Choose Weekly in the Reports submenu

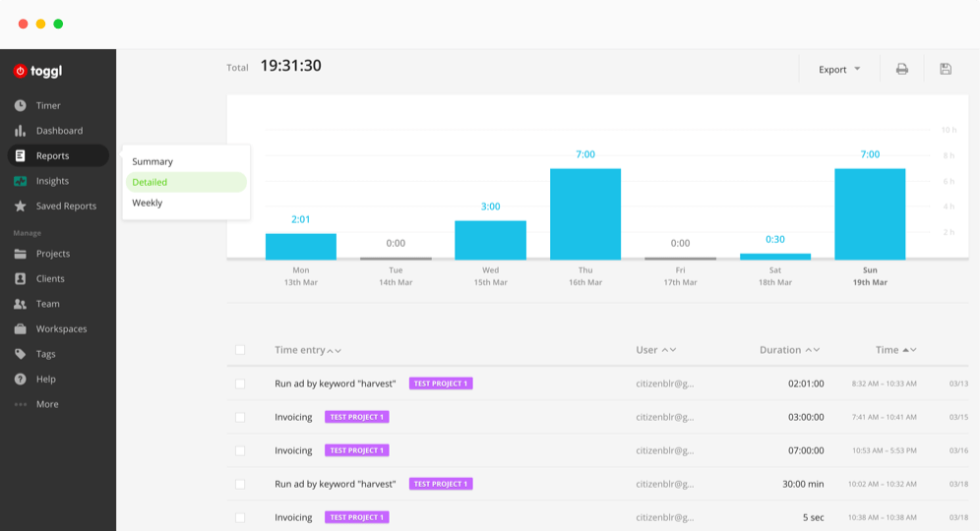click(148, 203)
